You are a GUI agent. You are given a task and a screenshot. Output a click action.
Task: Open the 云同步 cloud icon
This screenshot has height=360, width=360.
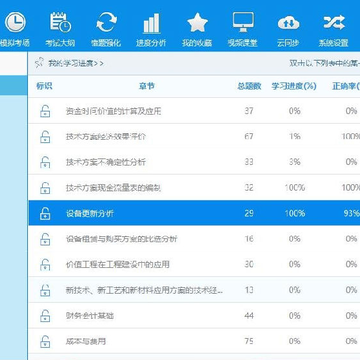[x=288, y=23]
